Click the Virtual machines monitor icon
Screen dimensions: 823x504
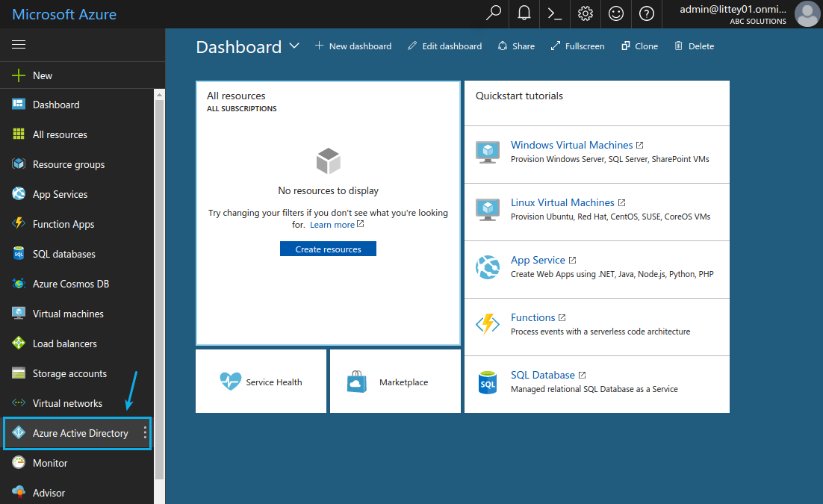click(x=19, y=314)
